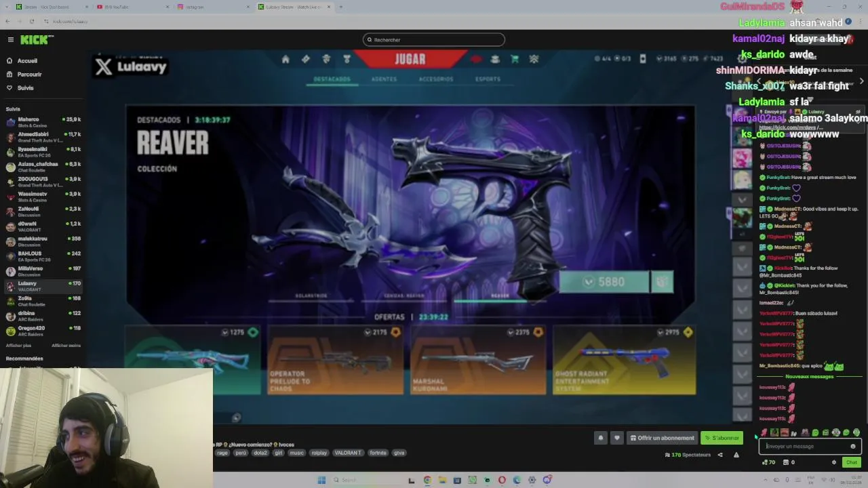Click the 'rolplay' stream tag
This screenshot has width=868, height=488.
point(319,453)
